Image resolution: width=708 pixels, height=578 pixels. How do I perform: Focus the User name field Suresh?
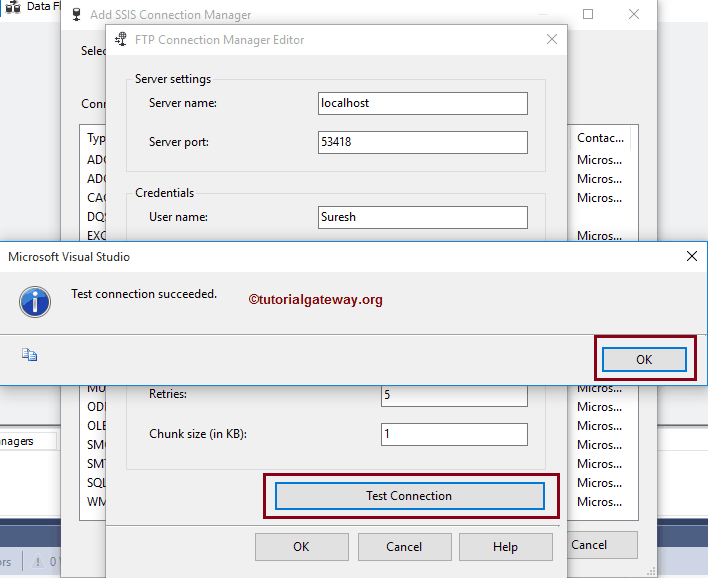(423, 217)
